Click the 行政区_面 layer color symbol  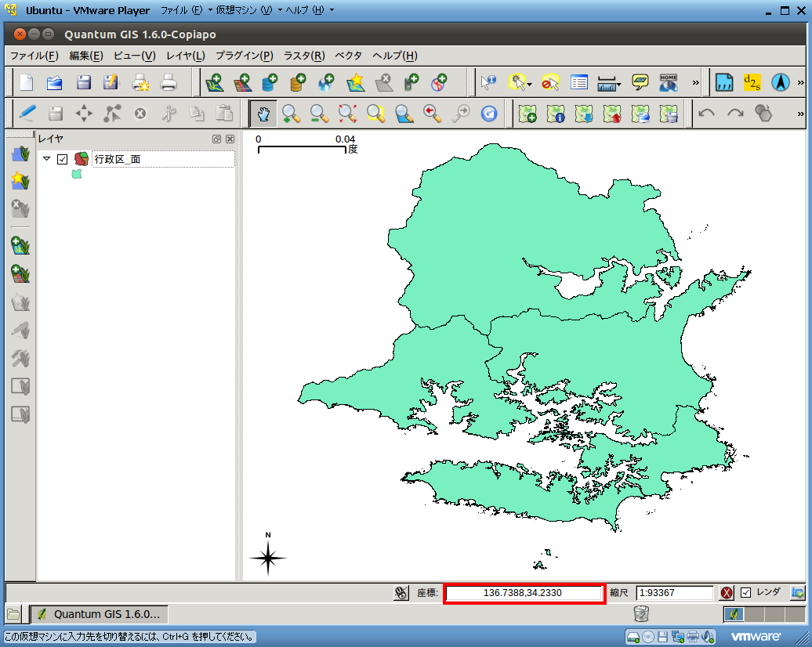[x=77, y=174]
